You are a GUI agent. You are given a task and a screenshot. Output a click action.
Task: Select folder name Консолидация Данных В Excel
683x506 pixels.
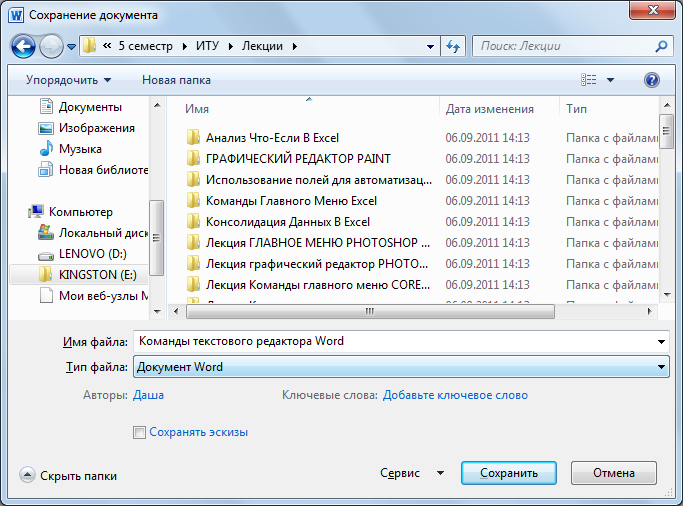point(288,222)
